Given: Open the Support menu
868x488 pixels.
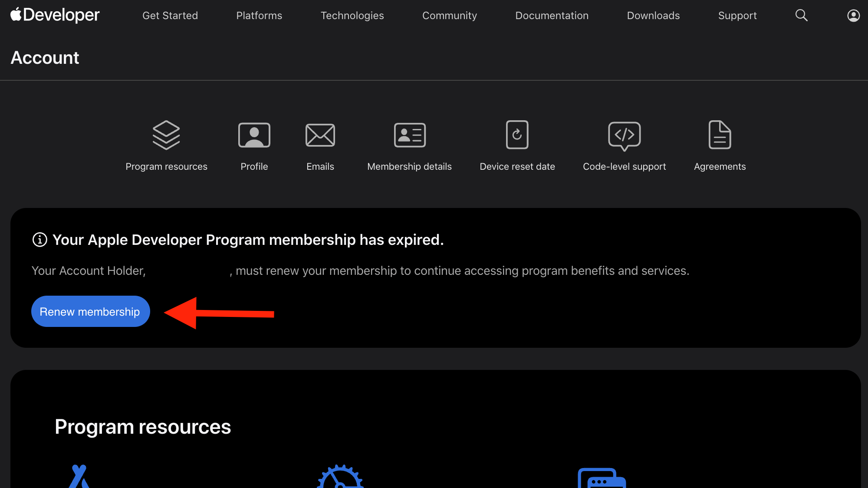Looking at the screenshot, I should click(737, 16).
